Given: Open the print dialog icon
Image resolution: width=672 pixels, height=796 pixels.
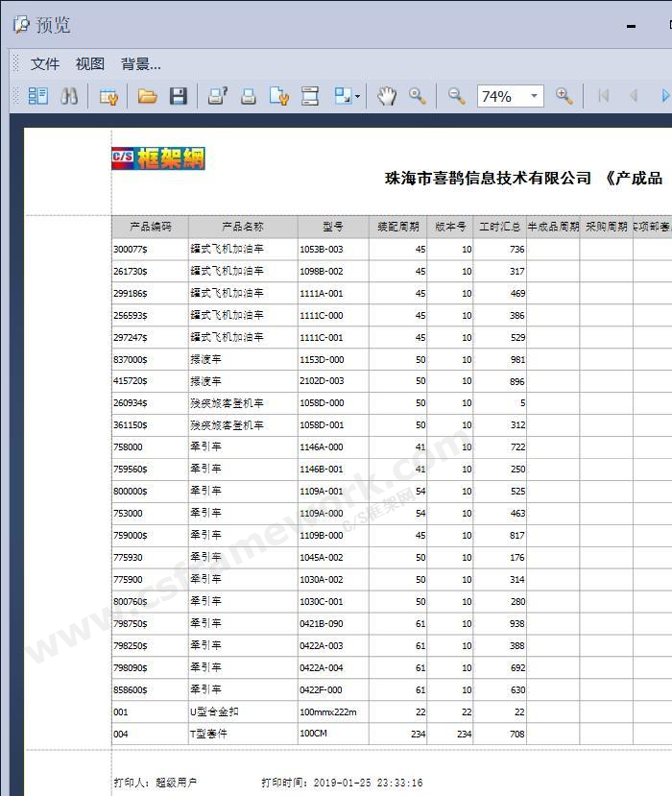Looking at the screenshot, I should tap(217, 96).
